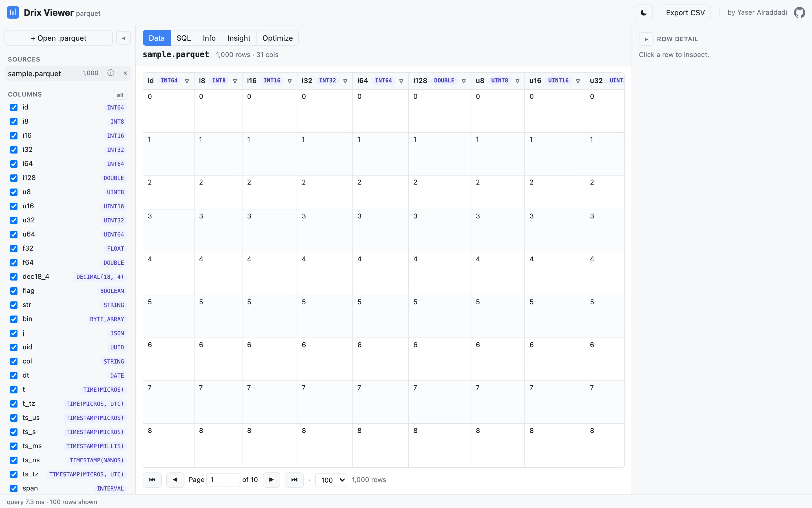The image size is (812, 508).
Task: Go to first page
Action: coord(152,480)
